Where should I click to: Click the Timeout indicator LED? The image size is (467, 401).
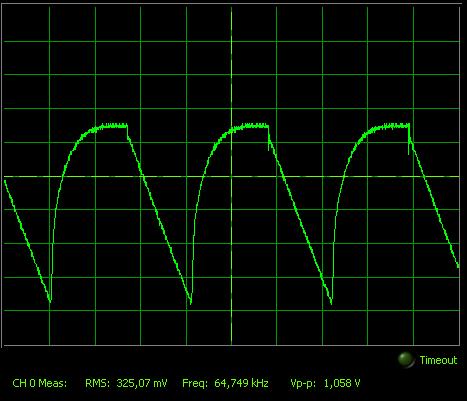[x=406, y=360]
